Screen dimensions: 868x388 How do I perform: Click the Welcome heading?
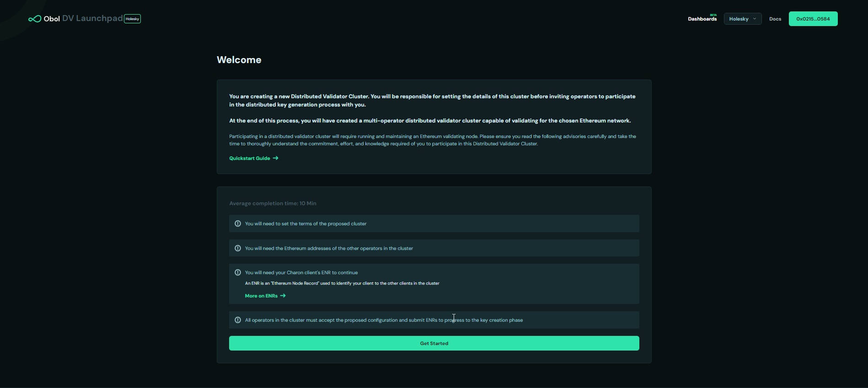pos(239,60)
